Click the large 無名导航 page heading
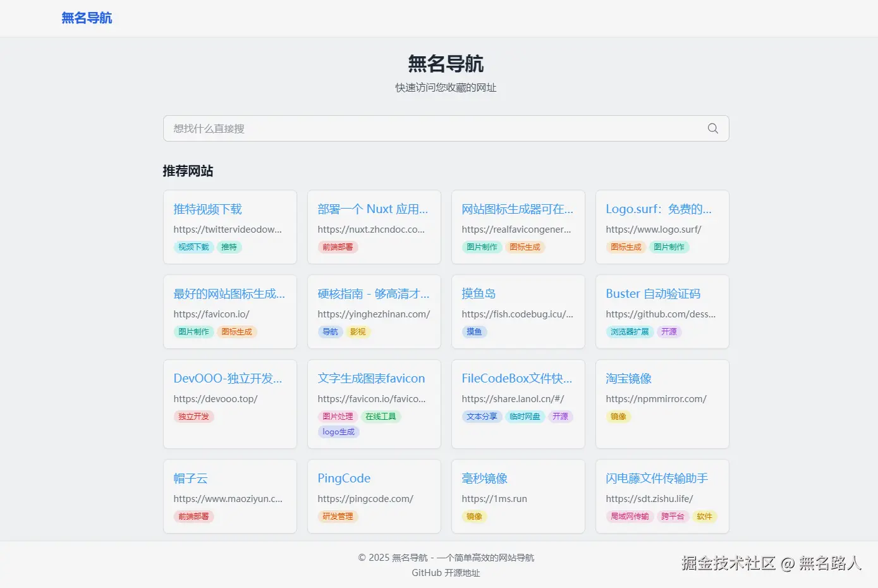Screen dimensions: 878x588 [x=446, y=64]
